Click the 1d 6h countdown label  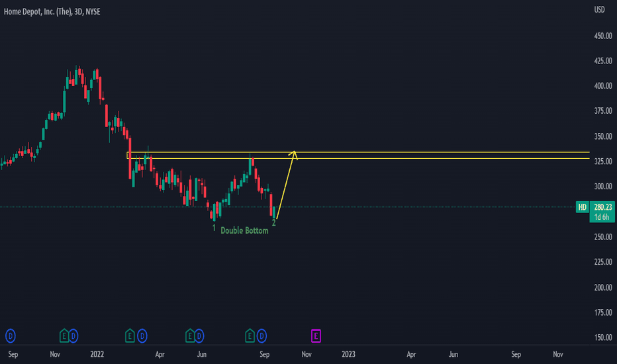pos(602,217)
